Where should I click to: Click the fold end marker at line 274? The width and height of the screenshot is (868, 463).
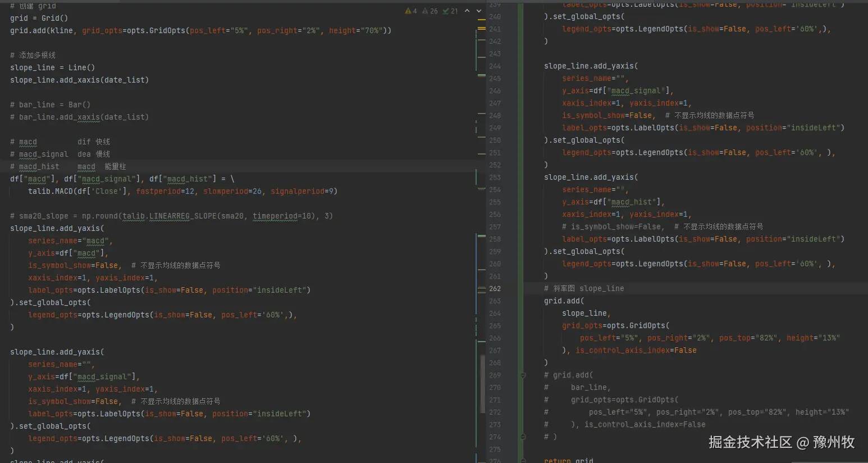523,437
